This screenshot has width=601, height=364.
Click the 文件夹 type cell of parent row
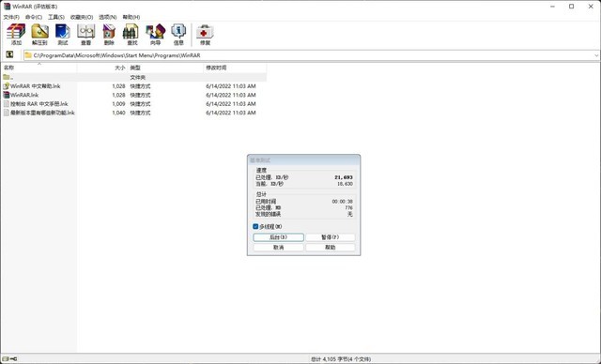coord(138,77)
